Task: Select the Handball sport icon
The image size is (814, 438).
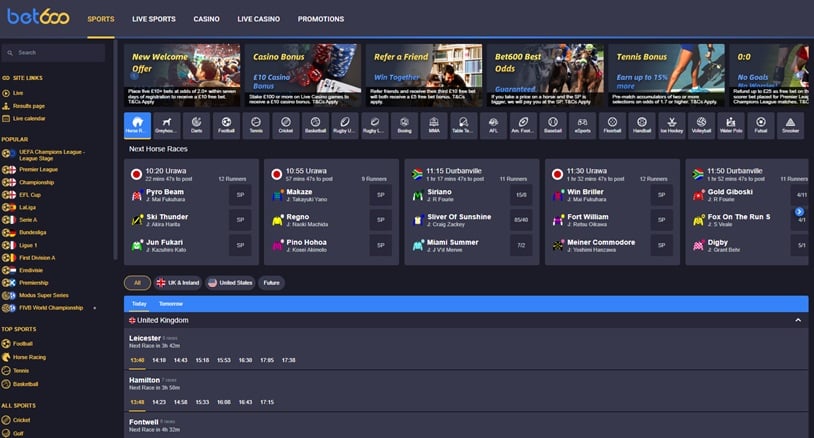Action: pyautogui.click(x=642, y=125)
